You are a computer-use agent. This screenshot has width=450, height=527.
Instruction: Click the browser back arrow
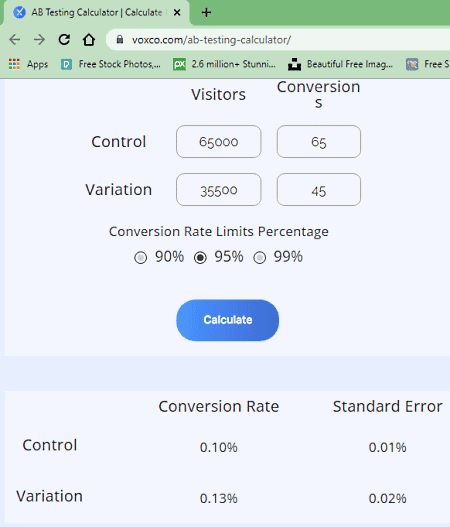(14, 40)
